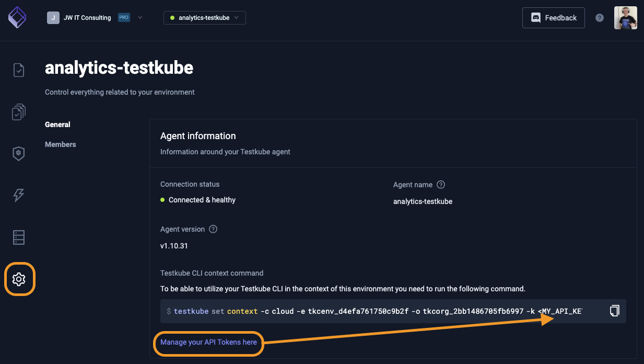
Task: Click the organization chevron arrow
Action: click(140, 17)
